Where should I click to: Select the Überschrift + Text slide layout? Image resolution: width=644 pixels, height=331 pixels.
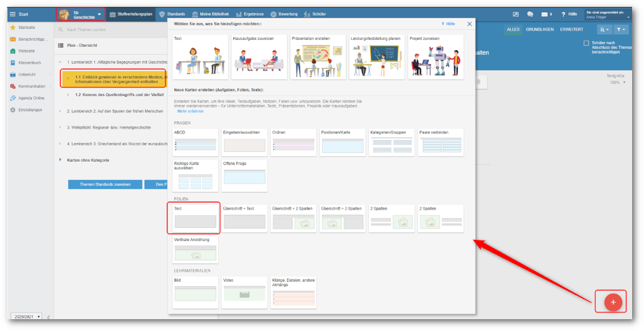[x=244, y=218]
